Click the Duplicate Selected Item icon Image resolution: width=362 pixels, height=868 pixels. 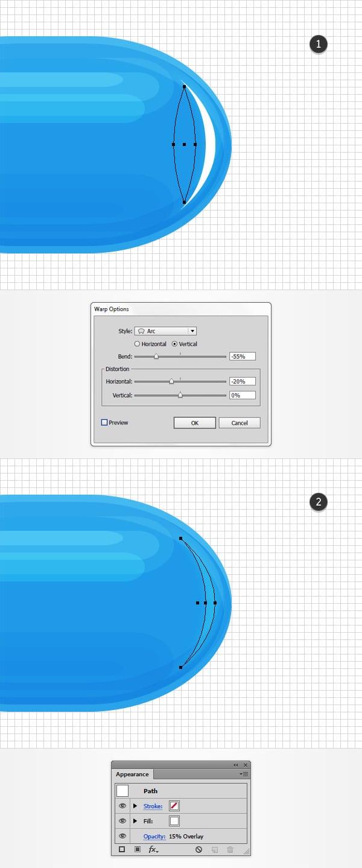tap(214, 849)
